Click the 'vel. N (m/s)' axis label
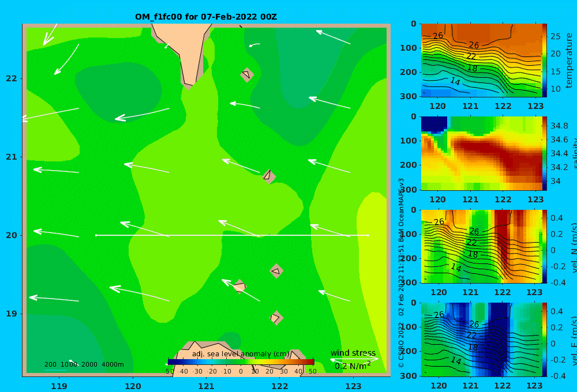The width and height of the screenshot is (577, 392). point(574,247)
